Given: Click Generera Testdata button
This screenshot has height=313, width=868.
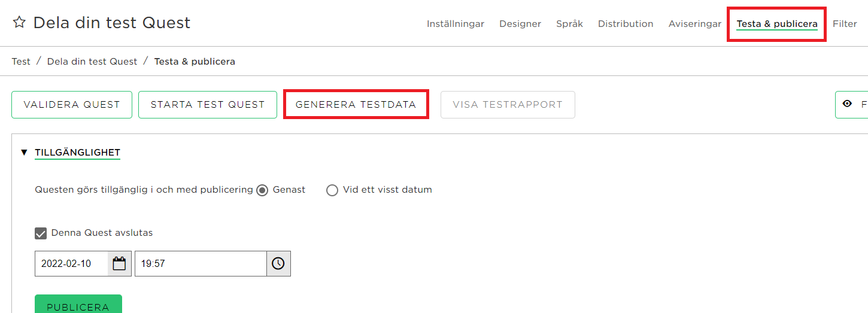Looking at the screenshot, I should 356,105.
